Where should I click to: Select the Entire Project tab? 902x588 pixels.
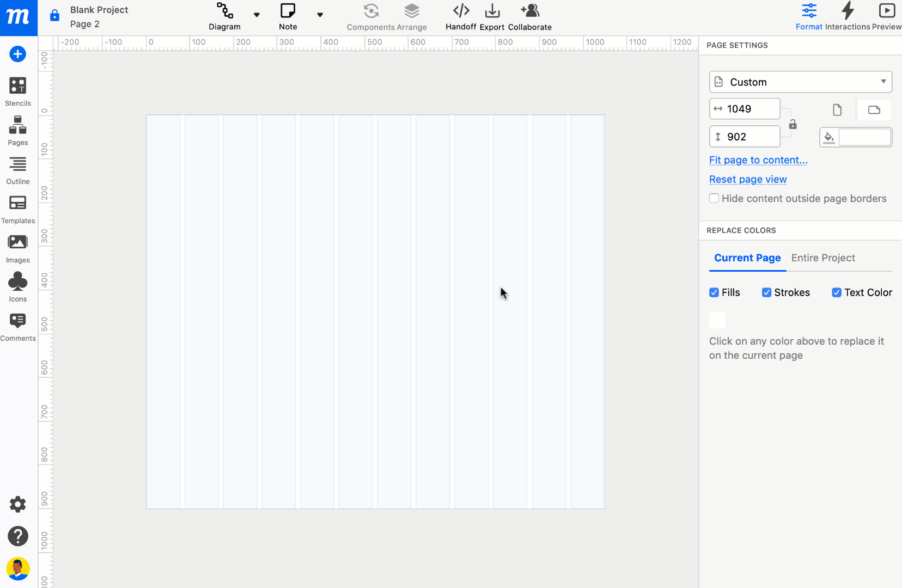[x=823, y=258]
